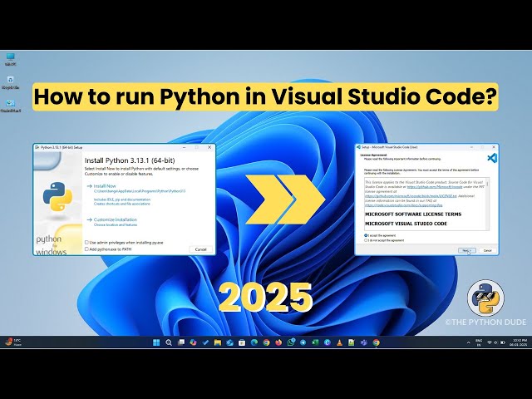Click Install Now in Python setup
Image resolution: width=532 pixels, height=399 pixels.
105,186
